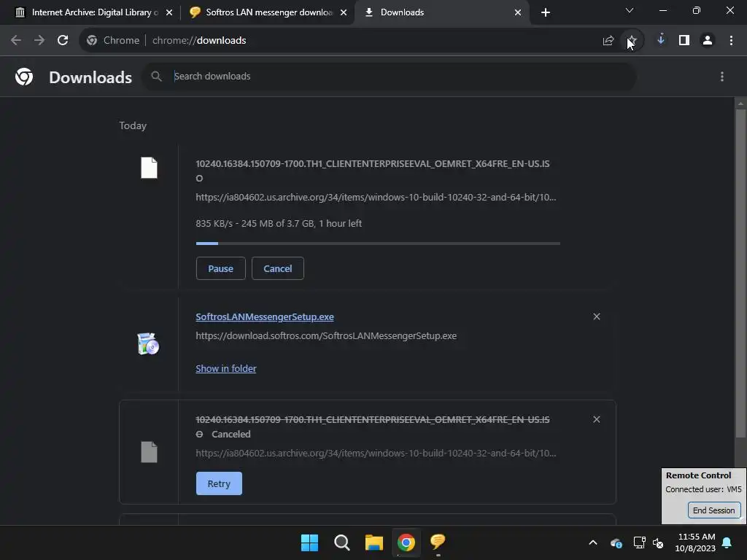Click the SoftrosLANMessengerSetup installer icon
The image size is (747, 560).
pos(148,343)
